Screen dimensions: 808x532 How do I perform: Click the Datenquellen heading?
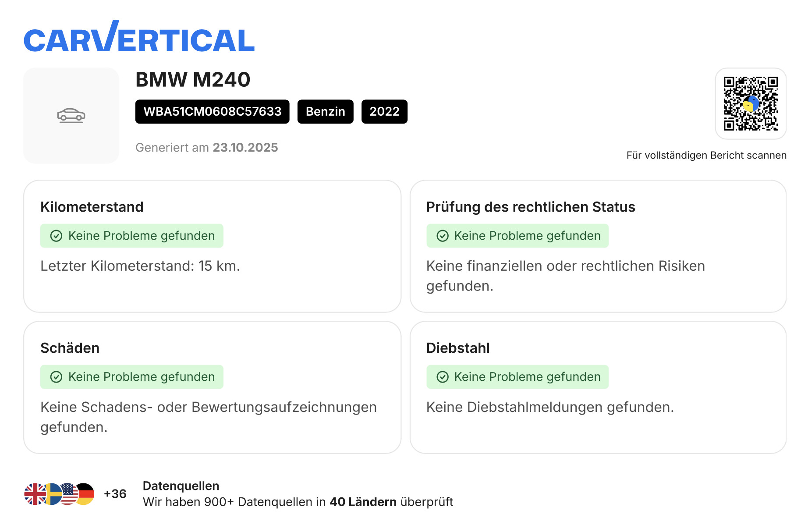click(181, 486)
